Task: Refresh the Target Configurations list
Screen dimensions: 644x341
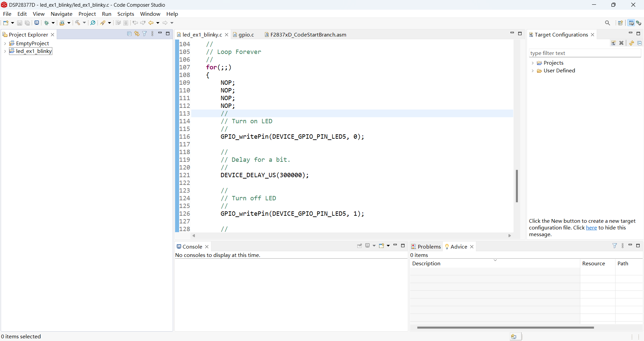Action: 632,43
